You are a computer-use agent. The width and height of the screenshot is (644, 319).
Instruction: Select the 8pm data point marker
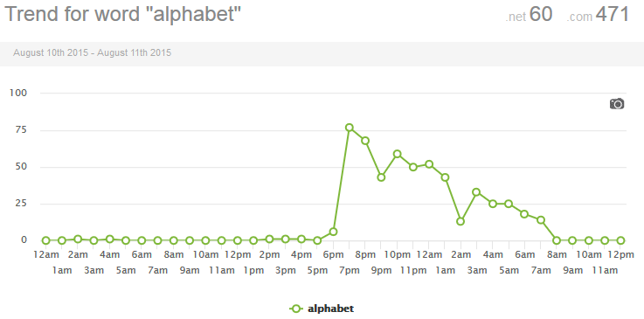click(x=365, y=141)
